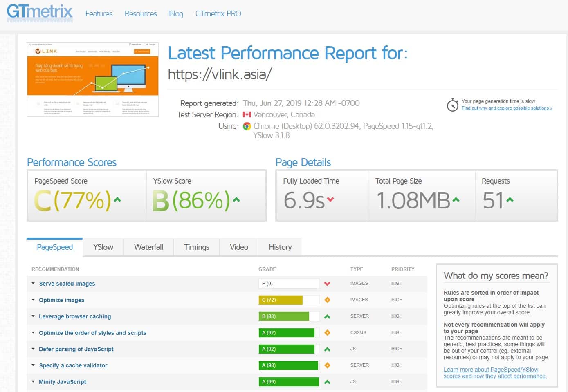
Task: Expand Optimize the order of styles and scripts
Action: click(x=33, y=332)
